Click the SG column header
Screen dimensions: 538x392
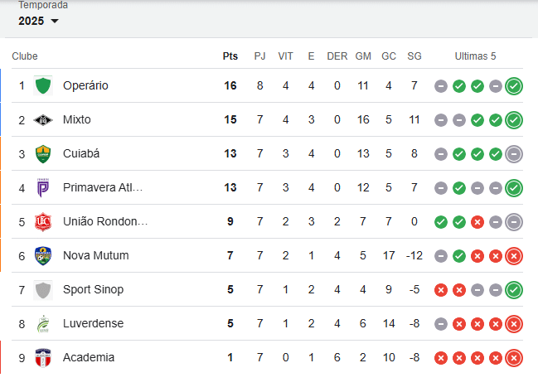coord(414,56)
